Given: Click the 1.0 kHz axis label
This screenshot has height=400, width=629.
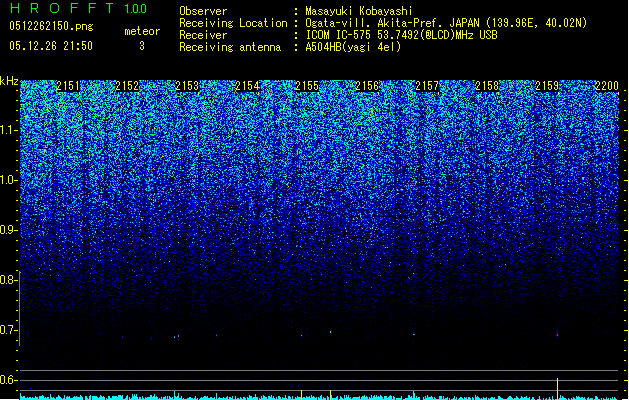Looking at the screenshot, I should (x=7, y=181).
